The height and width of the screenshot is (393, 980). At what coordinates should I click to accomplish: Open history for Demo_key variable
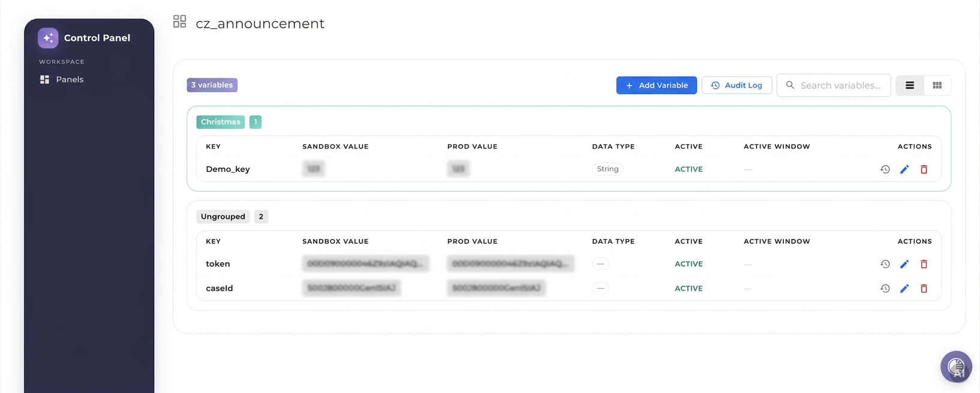(x=885, y=170)
